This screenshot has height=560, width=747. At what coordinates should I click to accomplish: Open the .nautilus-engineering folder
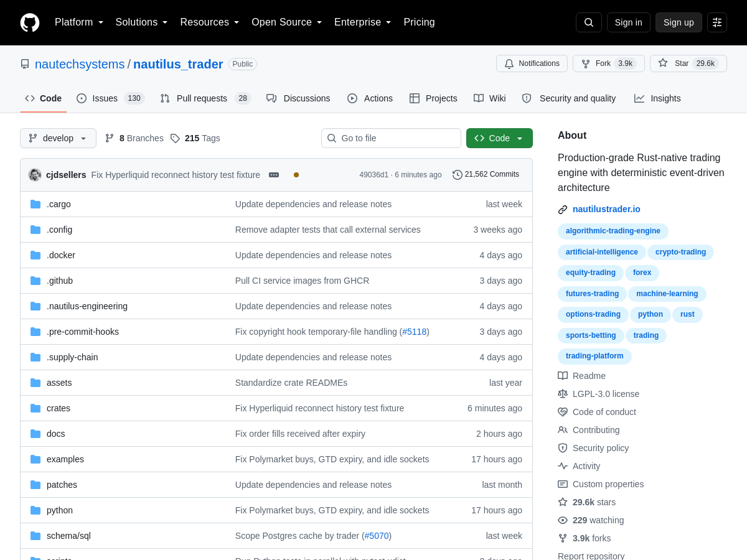(87, 306)
